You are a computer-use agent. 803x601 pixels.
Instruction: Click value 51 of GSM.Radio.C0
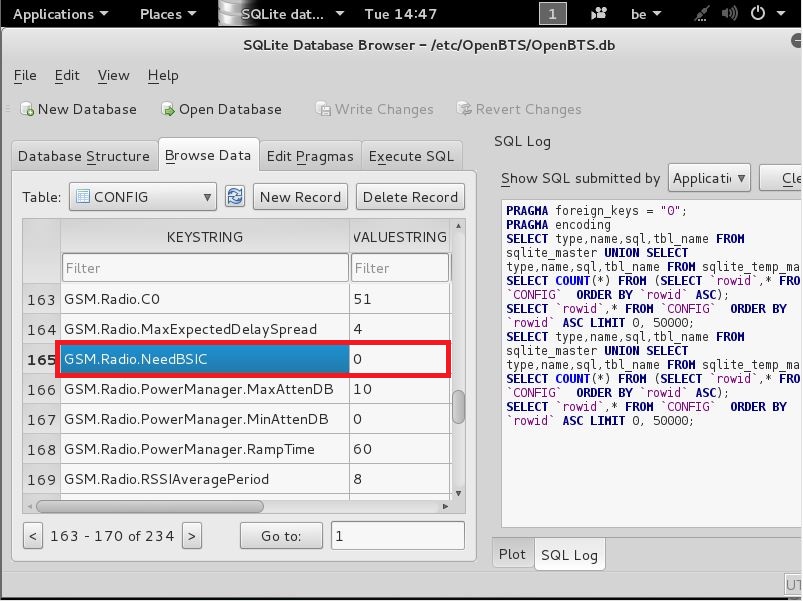coord(399,299)
